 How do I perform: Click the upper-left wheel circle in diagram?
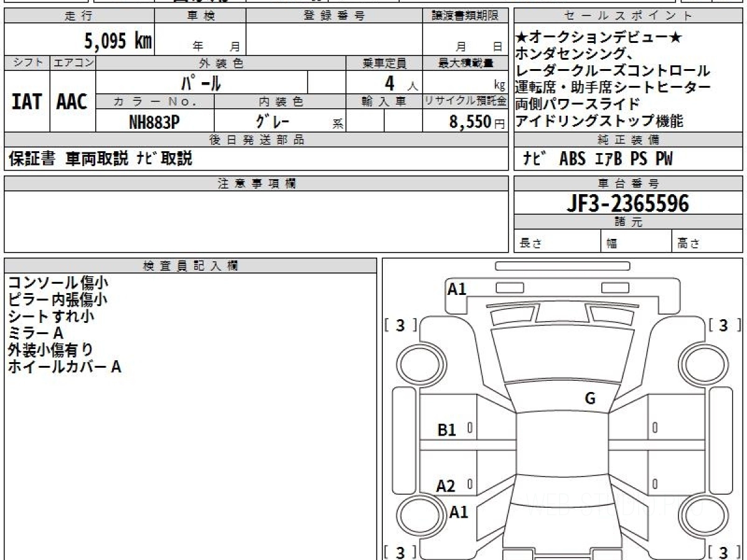[x=420, y=363]
